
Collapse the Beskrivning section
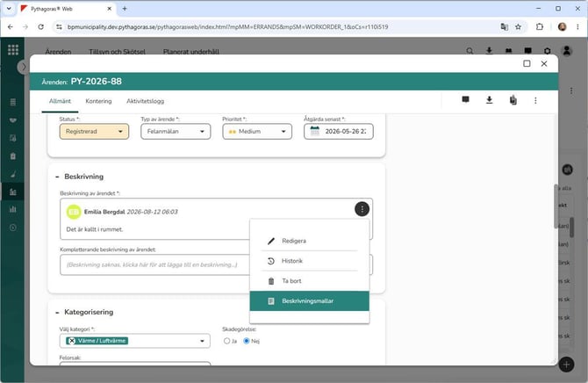pos(57,177)
